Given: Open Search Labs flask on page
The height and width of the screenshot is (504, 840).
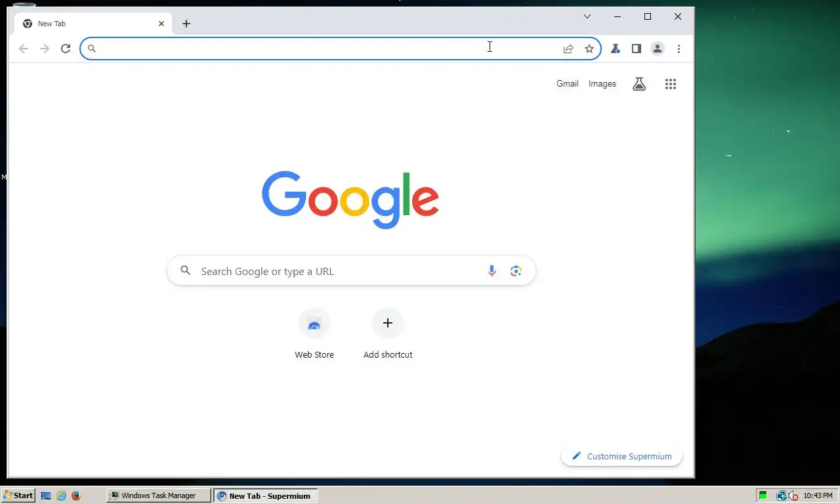Looking at the screenshot, I should point(639,84).
